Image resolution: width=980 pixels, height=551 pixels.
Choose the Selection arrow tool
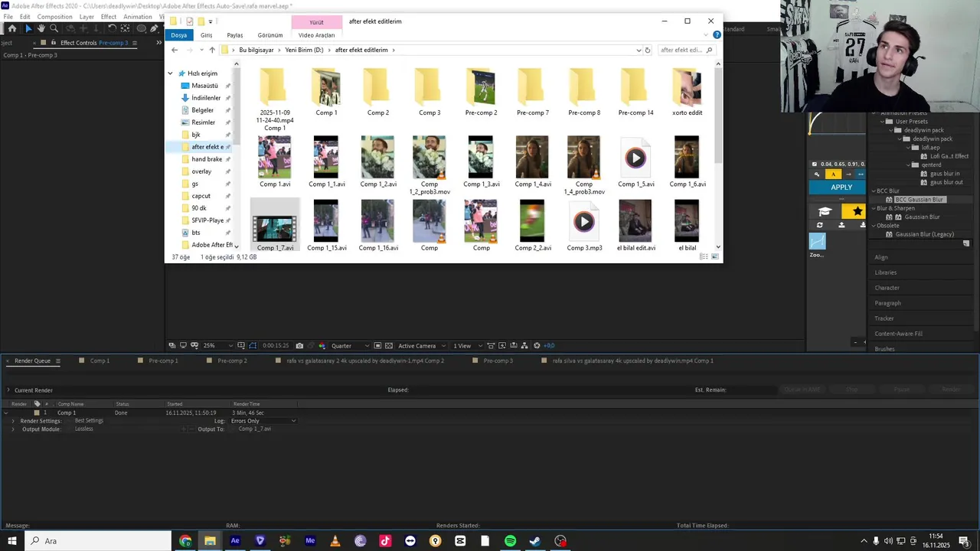28,28
